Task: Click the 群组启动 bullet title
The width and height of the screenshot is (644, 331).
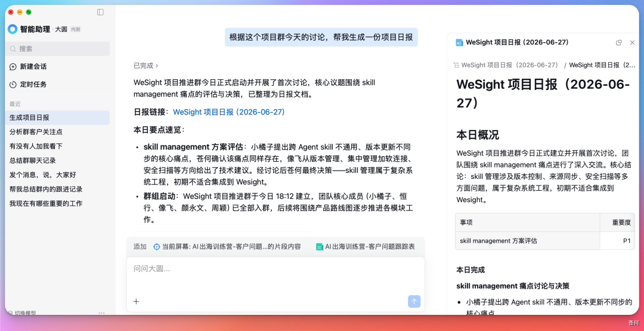Action: coord(159,196)
